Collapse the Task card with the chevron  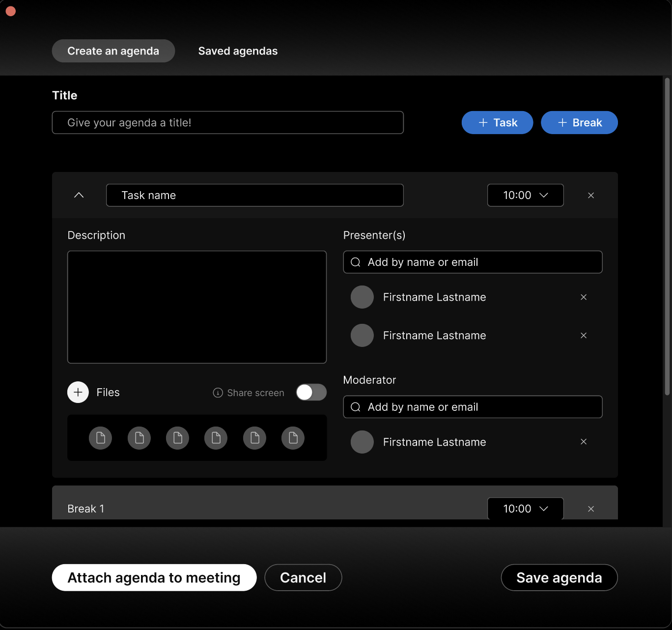coord(79,195)
